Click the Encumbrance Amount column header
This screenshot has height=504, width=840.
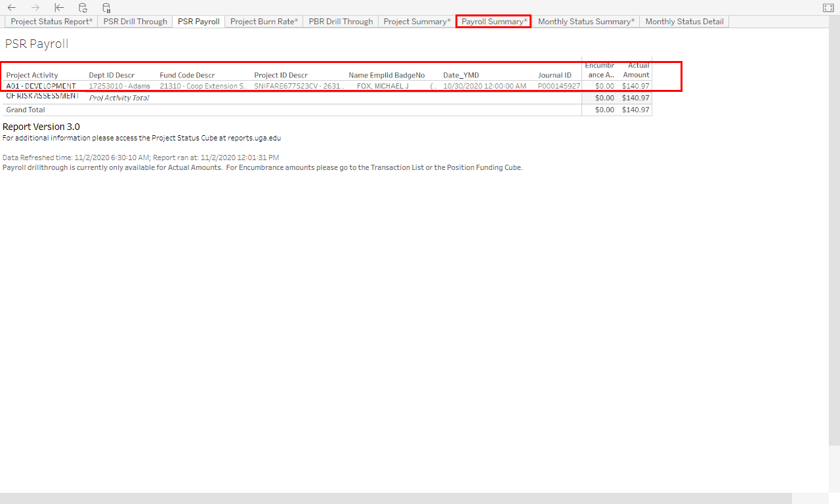[599, 70]
